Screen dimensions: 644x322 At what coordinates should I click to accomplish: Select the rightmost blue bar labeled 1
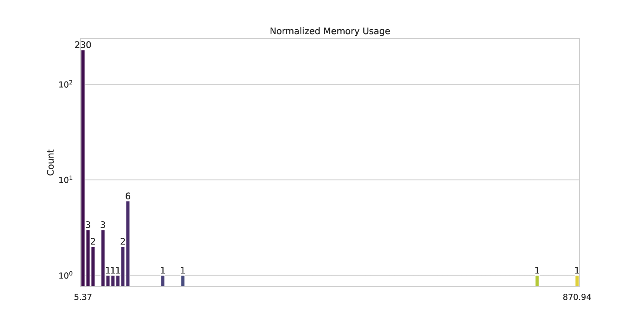(x=183, y=281)
